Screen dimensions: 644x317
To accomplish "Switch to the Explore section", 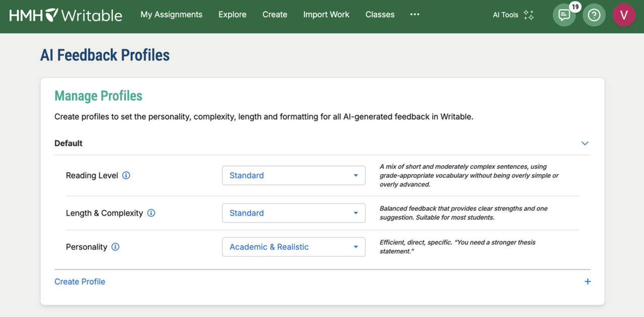I will 232,15.
